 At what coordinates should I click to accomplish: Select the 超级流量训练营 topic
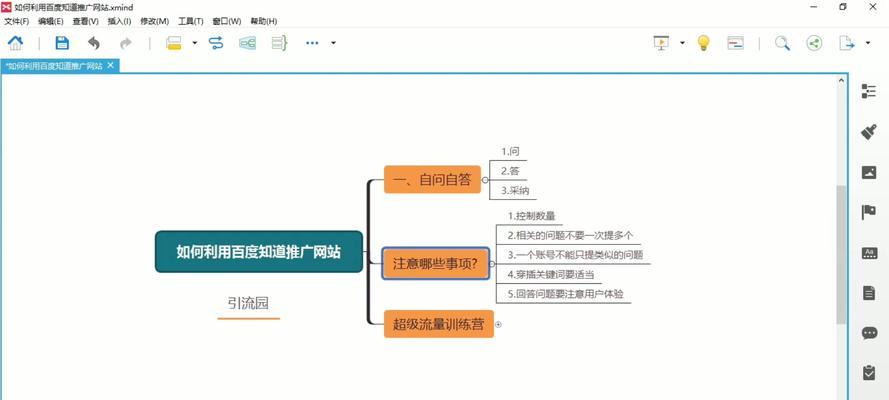pos(438,324)
